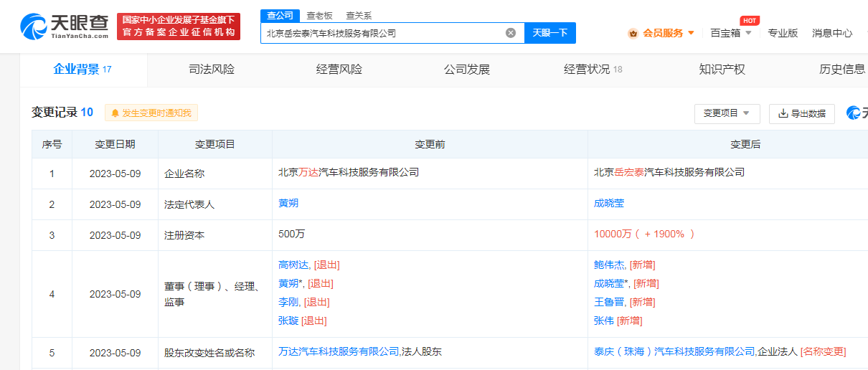This screenshot has width=868, height=370.
Task: Open the 王鲁晋 person link
Action: pyautogui.click(x=609, y=303)
